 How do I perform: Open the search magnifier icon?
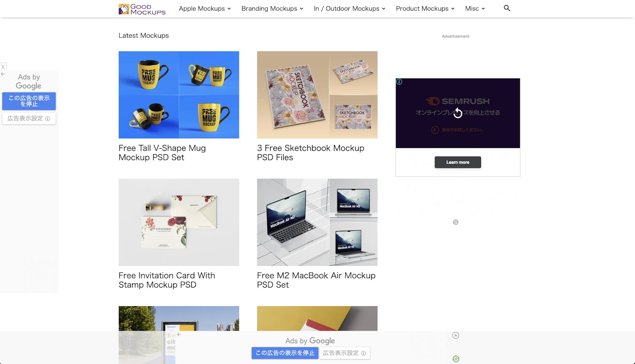(x=507, y=8)
